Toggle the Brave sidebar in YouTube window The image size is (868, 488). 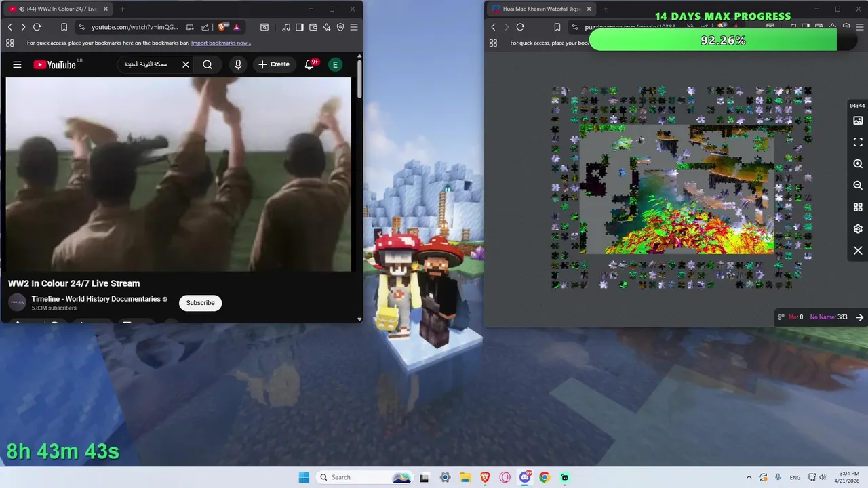pyautogui.click(x=299, y=27)
